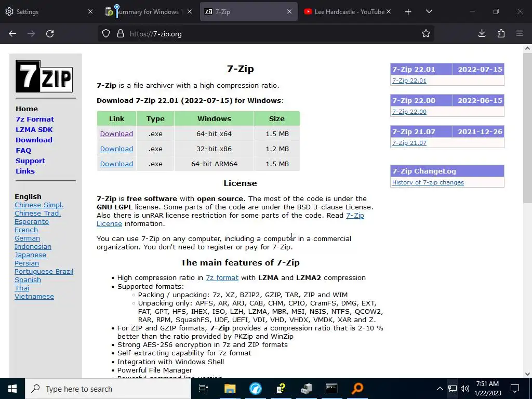Click the 7-Zip logo image
The height and width of the screenshot is (399, 532).
[44, 76]
